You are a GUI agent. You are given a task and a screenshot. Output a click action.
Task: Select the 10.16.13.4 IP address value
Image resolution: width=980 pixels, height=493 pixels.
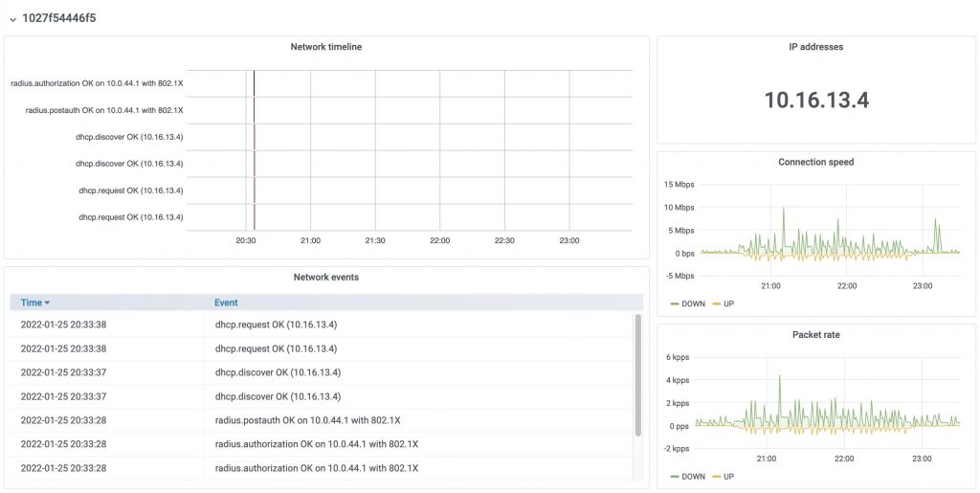click(x=815, y=100)
